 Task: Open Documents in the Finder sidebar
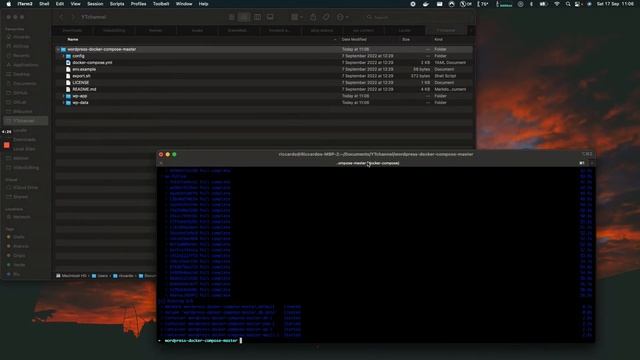pyautogui.click(x=24, y=84)
